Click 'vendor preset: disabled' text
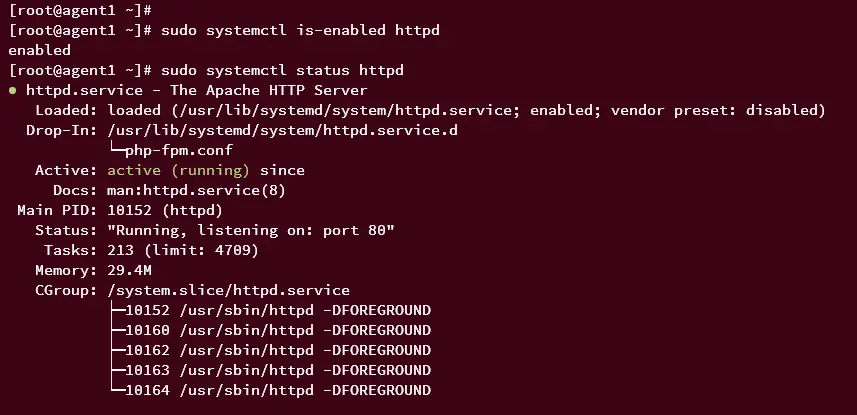The width and height of the screenshot is (857, 415). (x=713, y=110)
